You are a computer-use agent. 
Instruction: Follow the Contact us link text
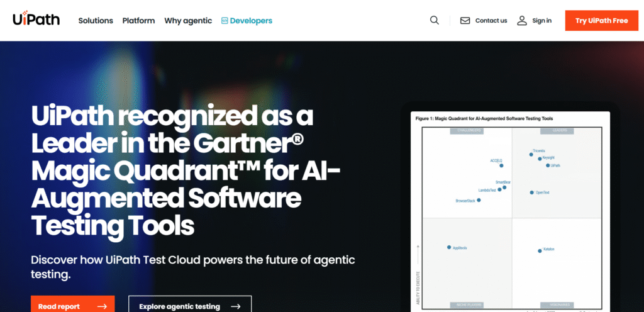(x=491, y=21)
